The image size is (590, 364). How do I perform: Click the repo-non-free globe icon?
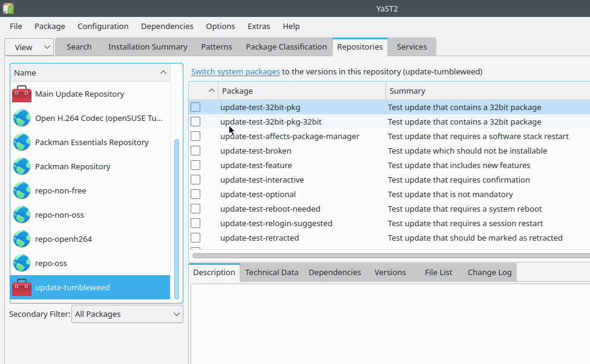(21, 190)
